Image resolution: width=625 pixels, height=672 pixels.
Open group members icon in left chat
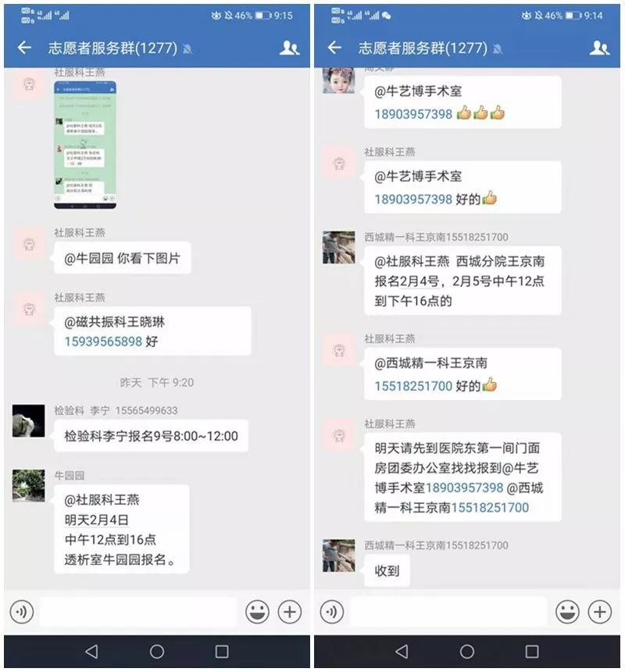[x=289, y=48]
